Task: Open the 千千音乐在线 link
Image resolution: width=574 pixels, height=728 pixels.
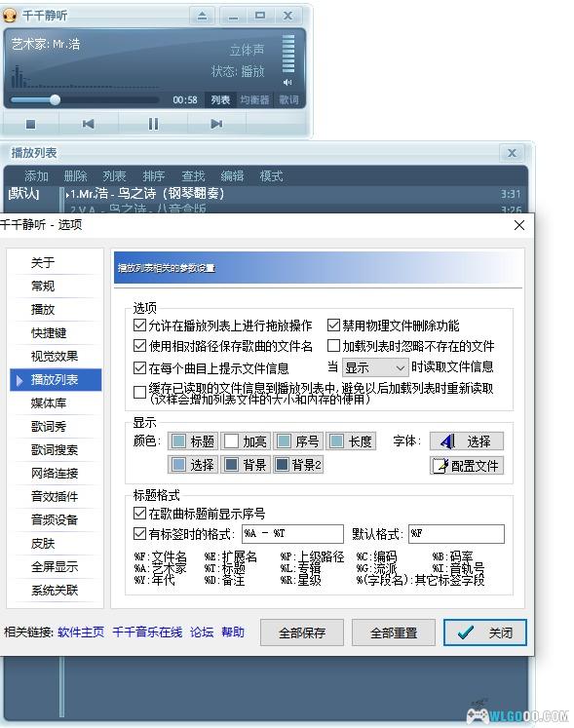Action: [147, 632]
